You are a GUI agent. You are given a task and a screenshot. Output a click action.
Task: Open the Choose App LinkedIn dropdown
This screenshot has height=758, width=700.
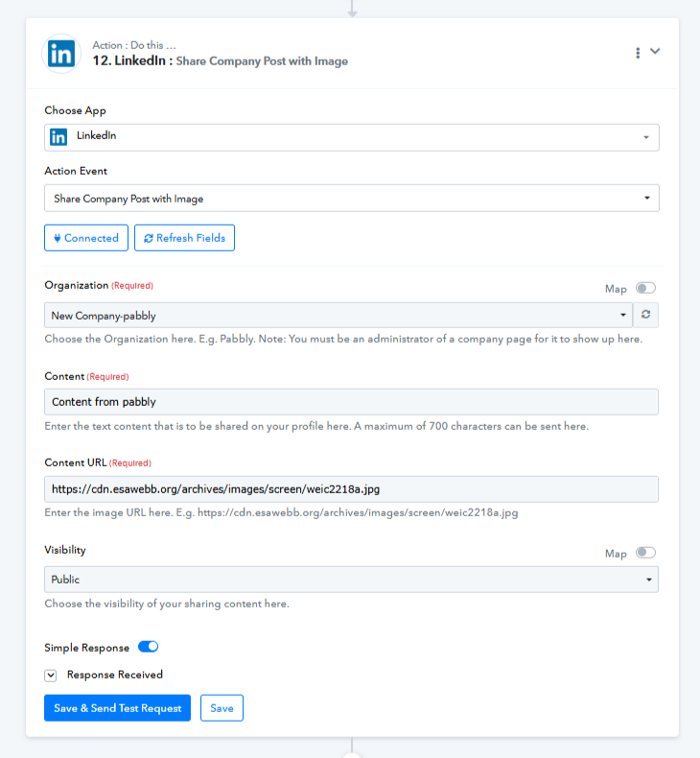pyautogui.click(x=352, y=137)
